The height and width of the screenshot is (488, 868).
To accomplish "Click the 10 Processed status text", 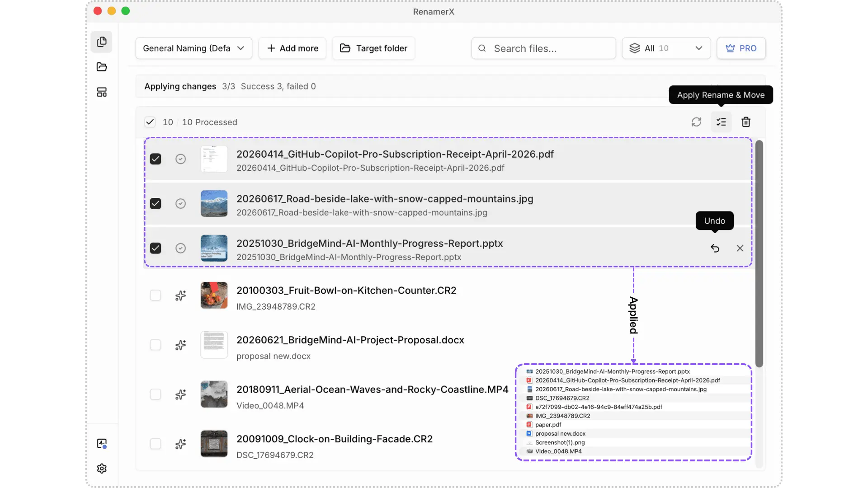I will click(x=209, y=122).
